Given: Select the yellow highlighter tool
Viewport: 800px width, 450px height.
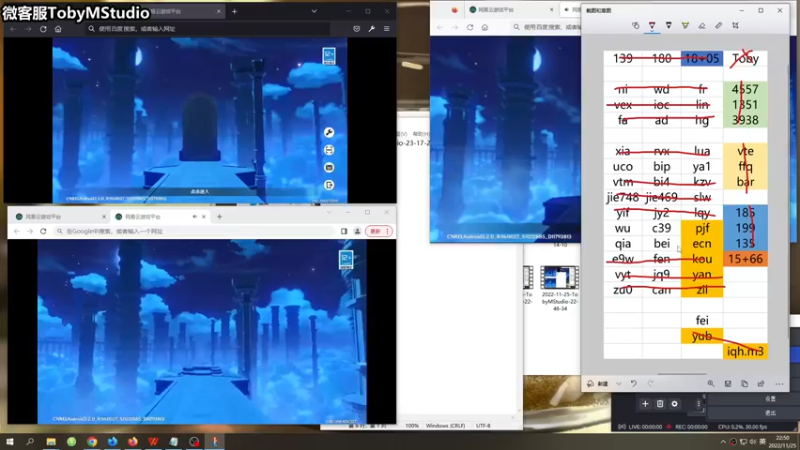Looking at the screenshot, I should [x=685, y=26].
